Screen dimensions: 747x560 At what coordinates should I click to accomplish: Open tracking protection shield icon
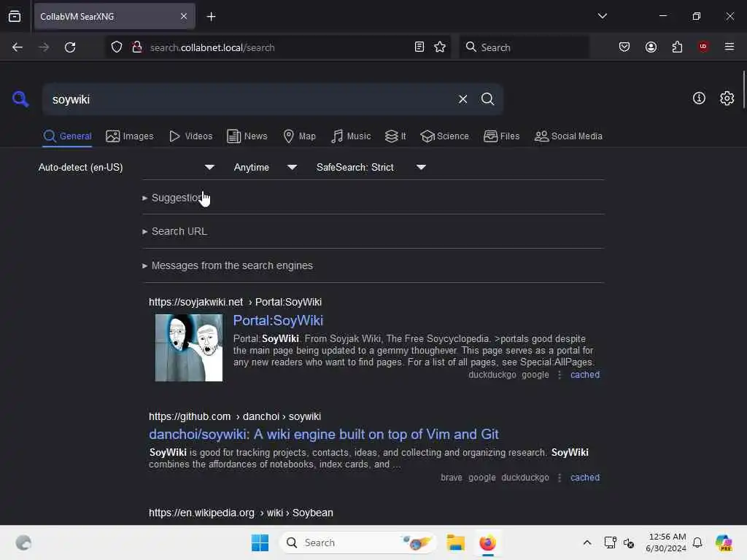(117, 47)
